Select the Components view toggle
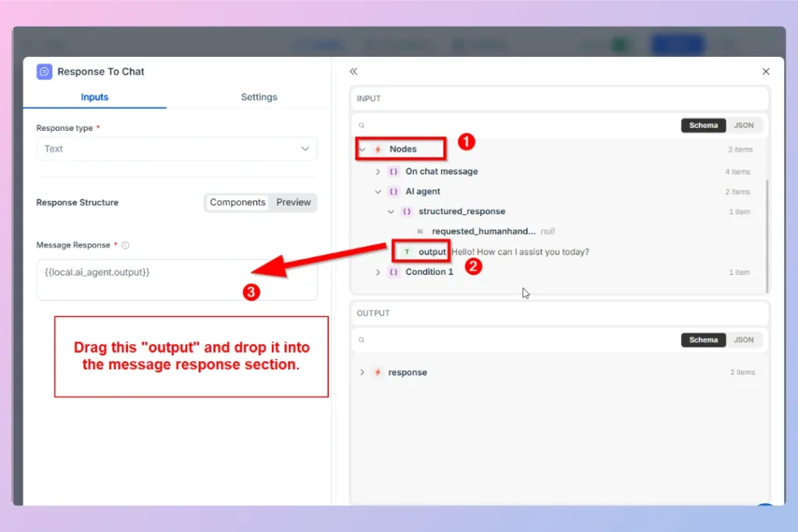798x532 pixels. (237, 203)
